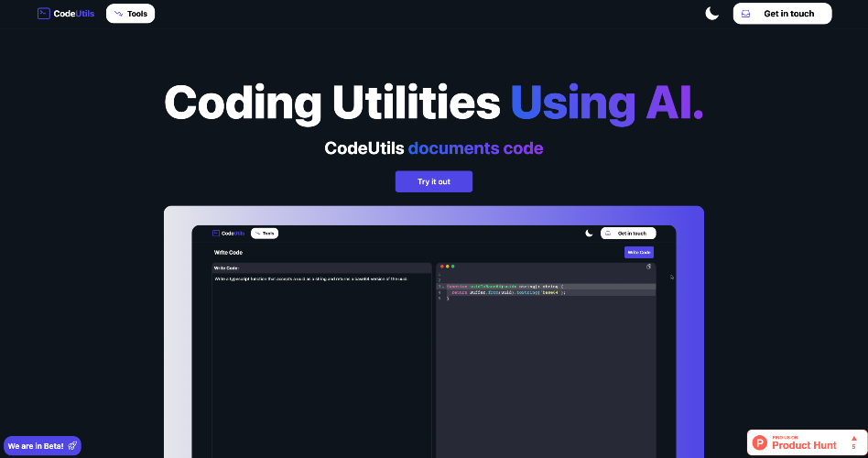
Task: Open the Tools menu in the navbar
Action: (x=131, y=14)
